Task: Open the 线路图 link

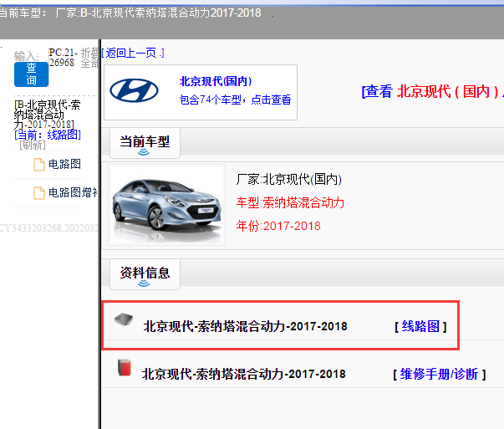Action: [420, 326]
